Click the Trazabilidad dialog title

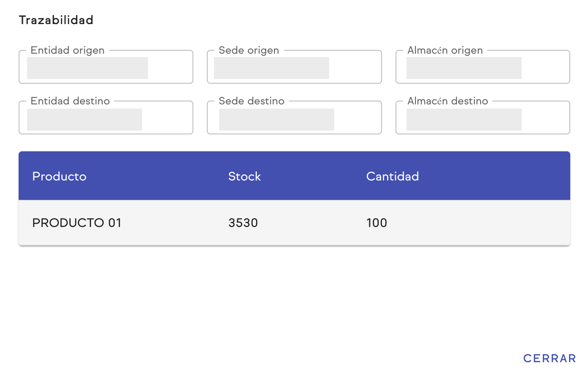[56, 20]
